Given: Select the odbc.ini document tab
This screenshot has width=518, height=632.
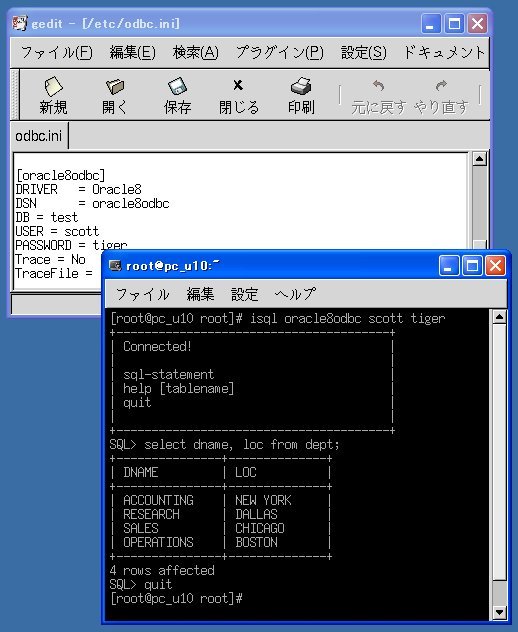Looking at the screenshot, I should (x=39, y=136).
